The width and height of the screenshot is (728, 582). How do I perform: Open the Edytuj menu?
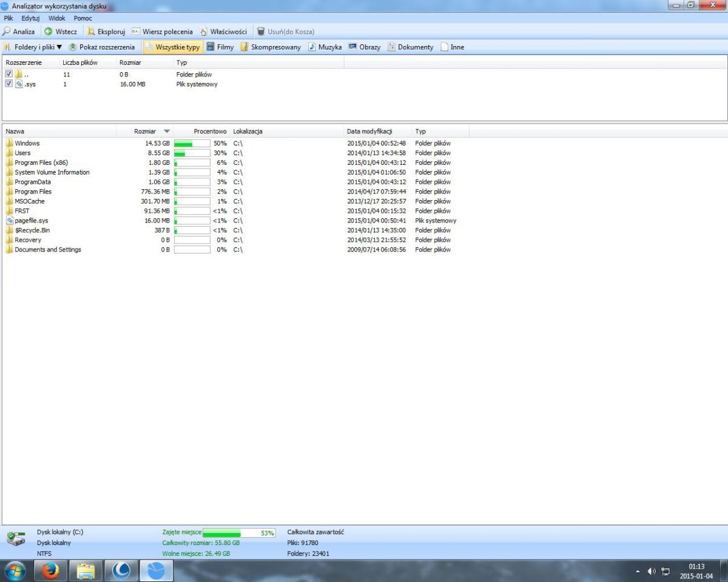click(30, 18)
